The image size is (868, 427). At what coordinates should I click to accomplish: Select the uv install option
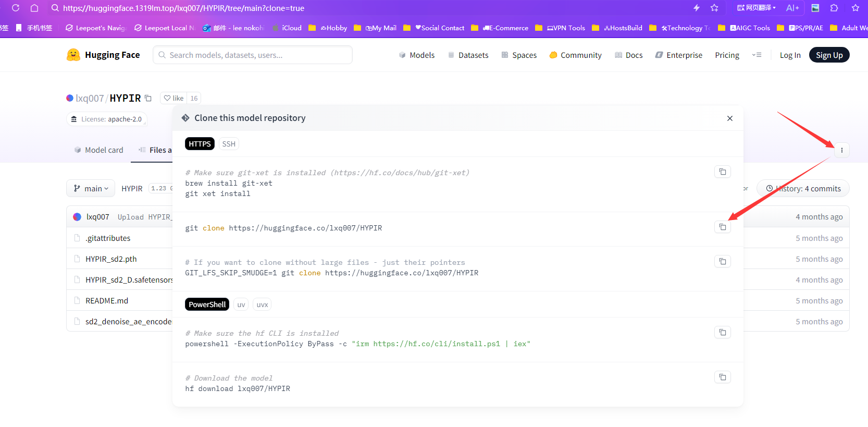coord(241,304)
